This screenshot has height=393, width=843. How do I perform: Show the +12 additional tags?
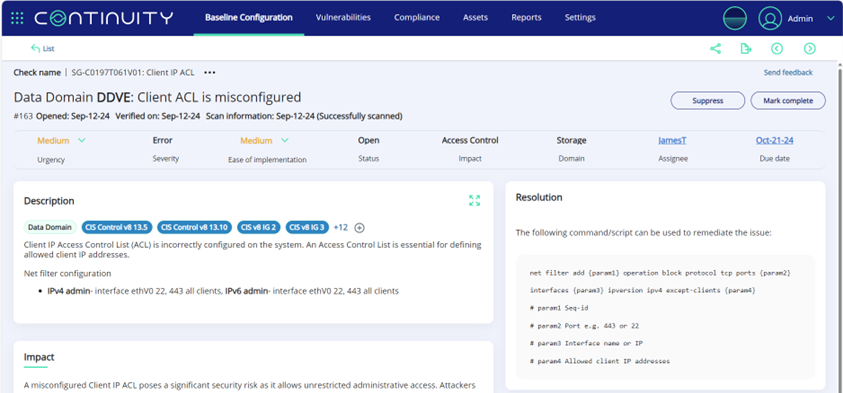(341, 227)
